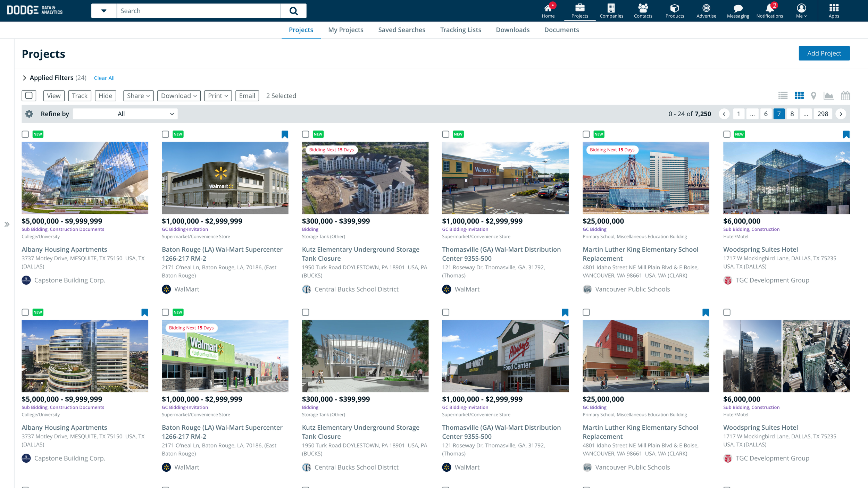Check first Thomasville Wal-Mart card checkbox
Viewport: 868px width, 488px height.
click(x=446, y=134)
